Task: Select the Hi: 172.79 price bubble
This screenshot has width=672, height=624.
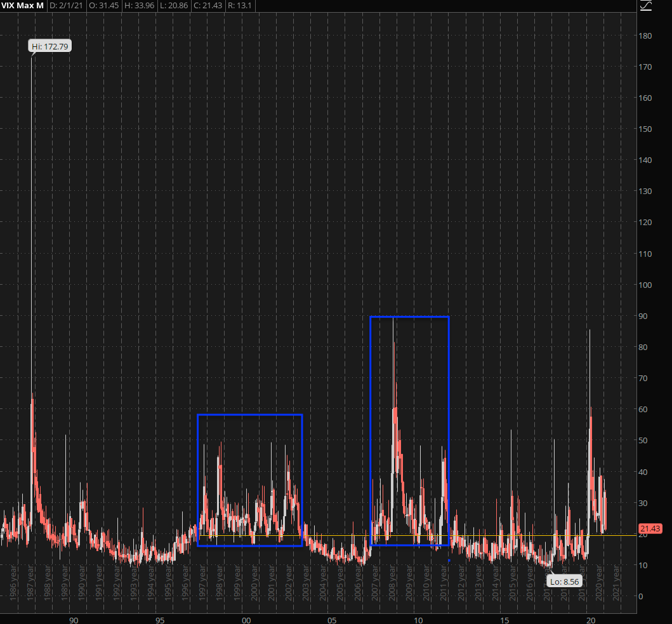Action: click(x=50, y=46)
